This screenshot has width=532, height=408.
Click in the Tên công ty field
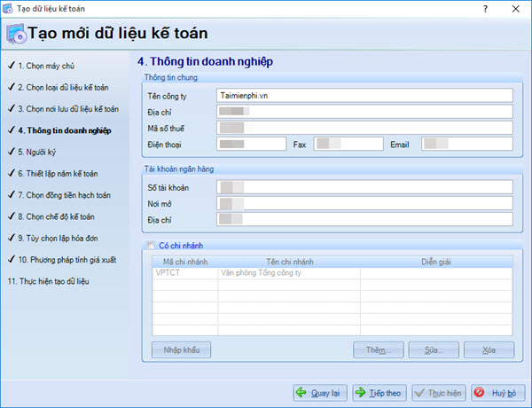[x=364, y=96]
